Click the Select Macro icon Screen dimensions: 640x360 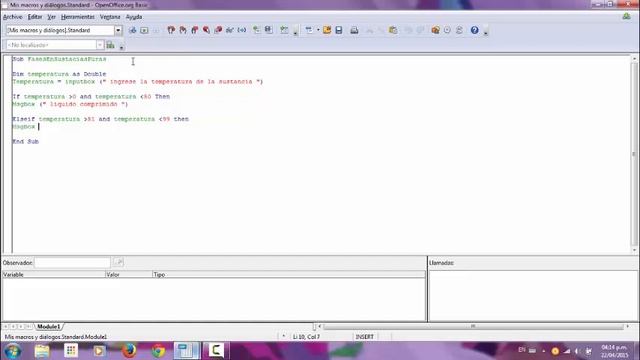(x=256, y=30)
